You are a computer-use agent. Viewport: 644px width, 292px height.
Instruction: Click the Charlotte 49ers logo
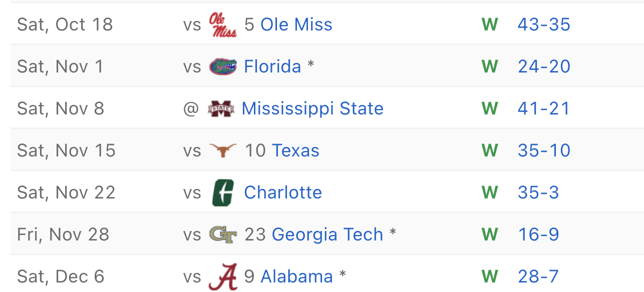223,192
